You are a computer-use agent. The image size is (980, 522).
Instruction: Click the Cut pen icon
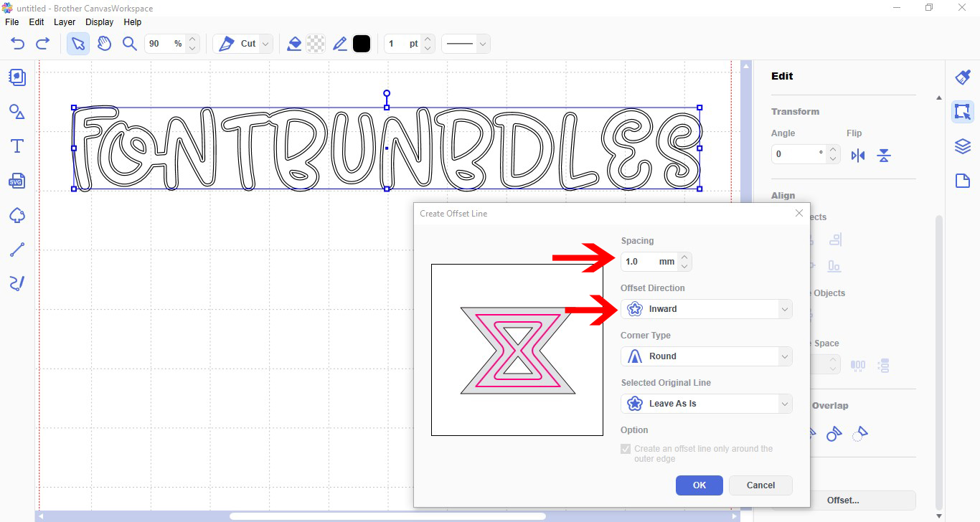[227, 44]
